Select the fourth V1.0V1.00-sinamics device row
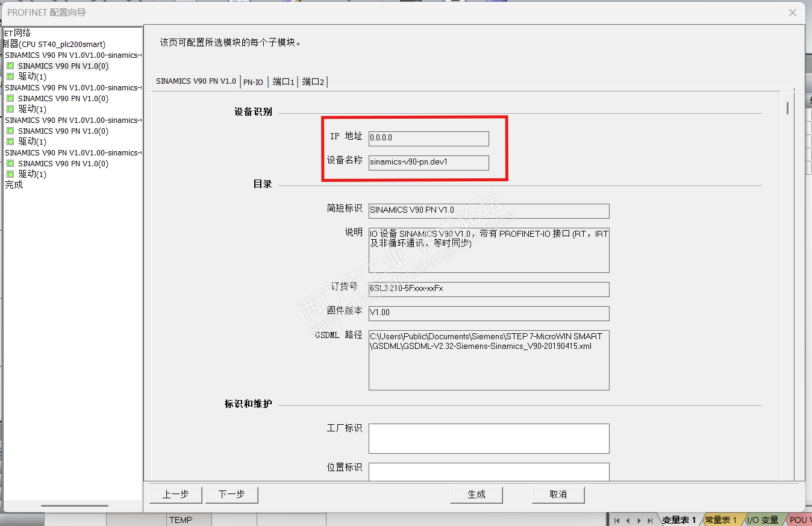The height and width of the screenshot is (526, 812). (73, 152)
